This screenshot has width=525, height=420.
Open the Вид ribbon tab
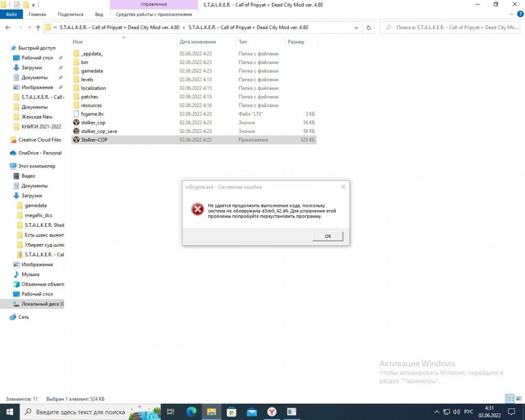coord(99,14)
